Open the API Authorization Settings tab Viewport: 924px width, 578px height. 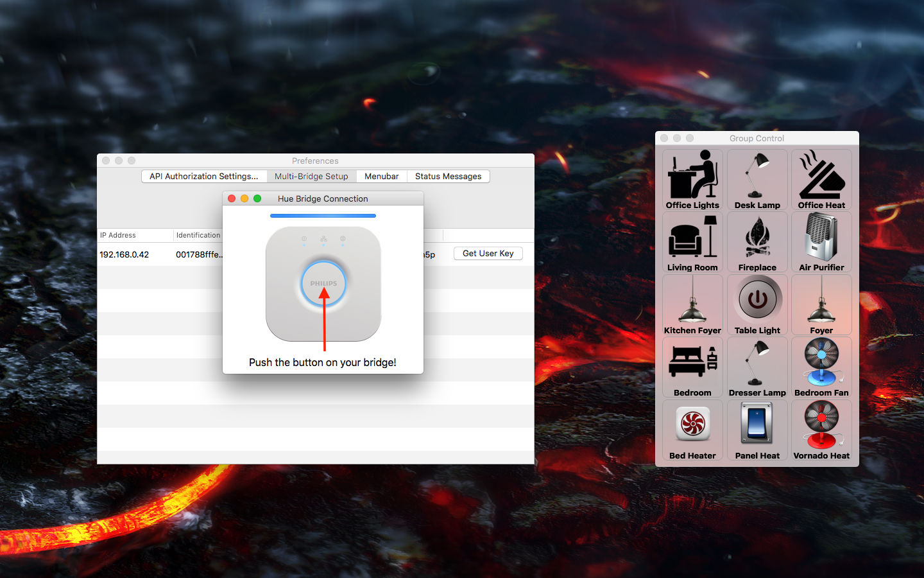coord(204,176)
